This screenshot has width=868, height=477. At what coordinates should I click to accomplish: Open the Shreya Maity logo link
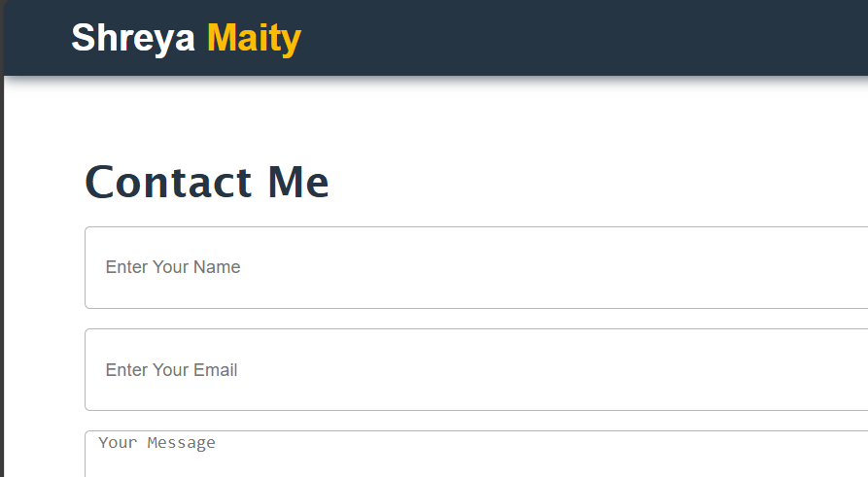click(x=186, y=38)
